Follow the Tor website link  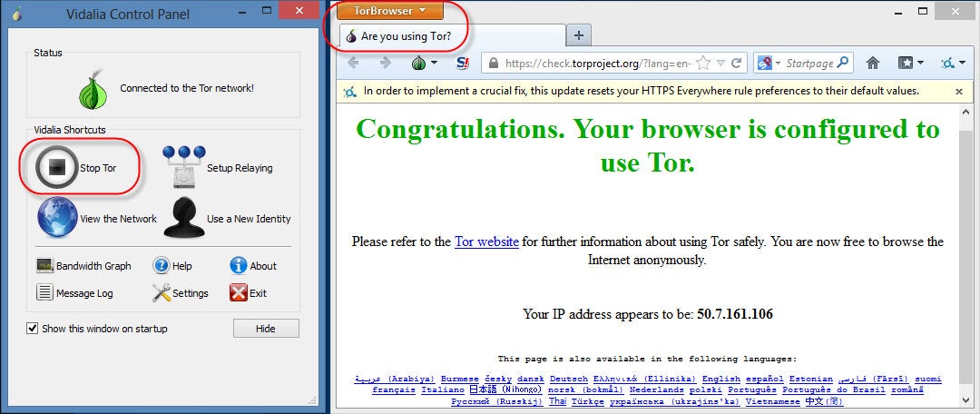486,242
